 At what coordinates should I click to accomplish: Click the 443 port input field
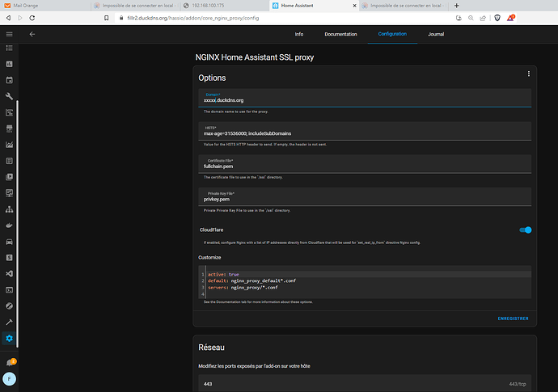pos(365,383)
